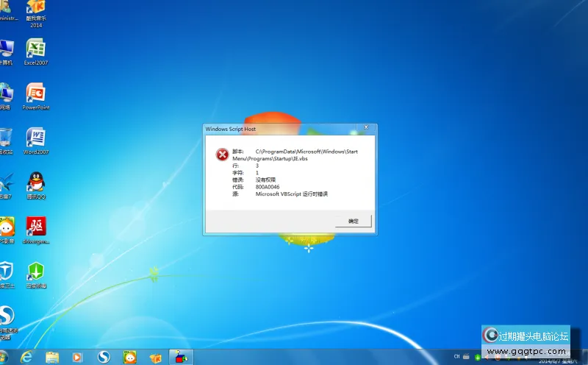Open the Network desktop icon
The height and width of the screenshot is (365, 588).
tap(6, 93)
